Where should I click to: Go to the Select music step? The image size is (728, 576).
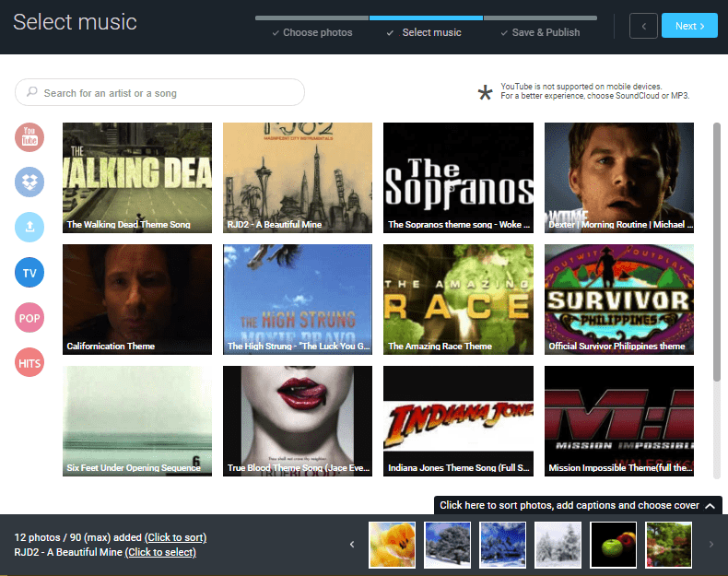(424, 32)
